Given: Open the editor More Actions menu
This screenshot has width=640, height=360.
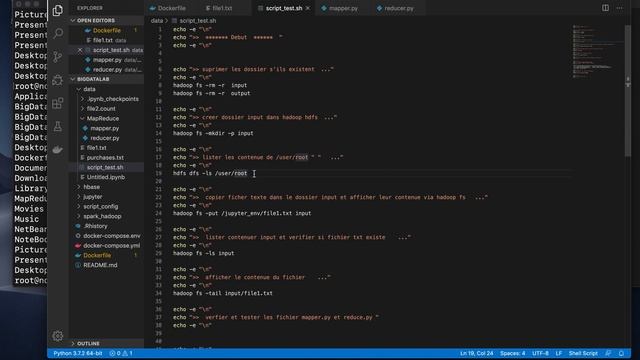Looking at the screenshot, I should (620, 8).
